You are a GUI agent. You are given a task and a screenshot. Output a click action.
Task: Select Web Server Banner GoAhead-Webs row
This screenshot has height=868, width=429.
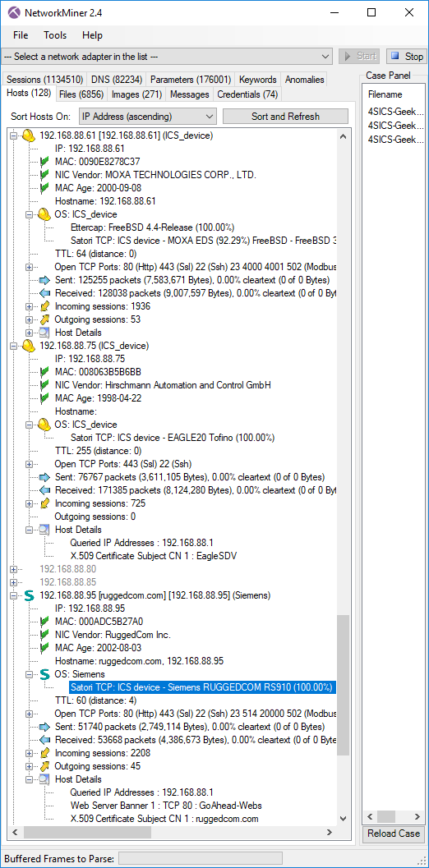166,806
